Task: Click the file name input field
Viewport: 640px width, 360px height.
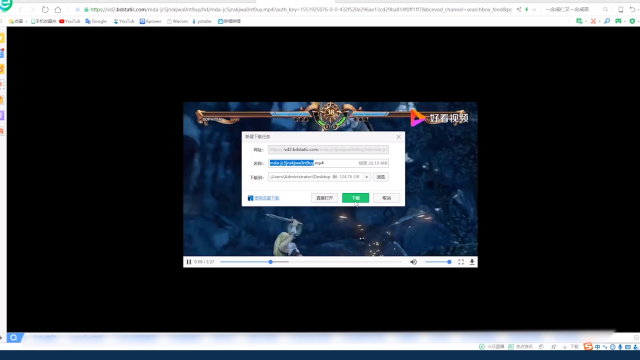Action: 328,163
